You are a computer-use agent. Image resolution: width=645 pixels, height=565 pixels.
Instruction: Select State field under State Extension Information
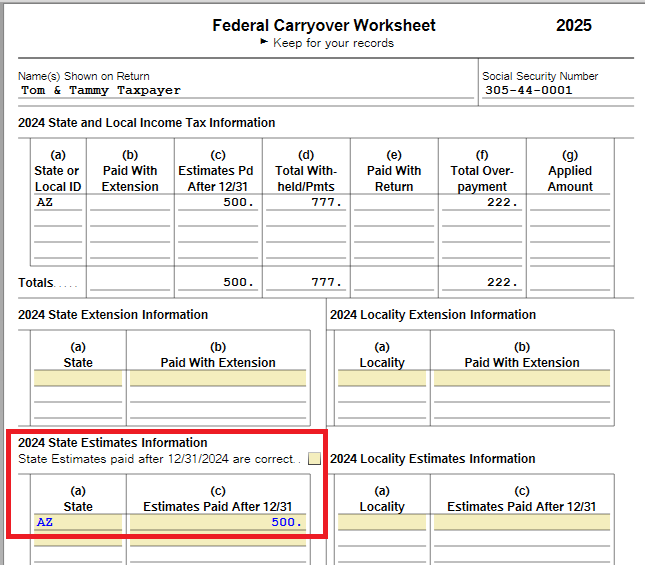pos(78,379)
